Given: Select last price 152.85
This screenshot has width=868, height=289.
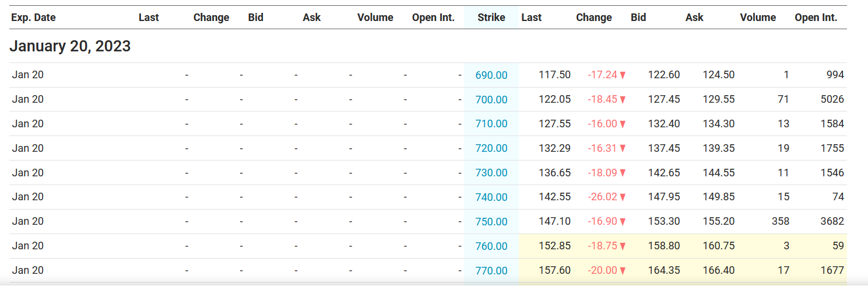Looking at the screenshot, I should [x=554, y=246].
